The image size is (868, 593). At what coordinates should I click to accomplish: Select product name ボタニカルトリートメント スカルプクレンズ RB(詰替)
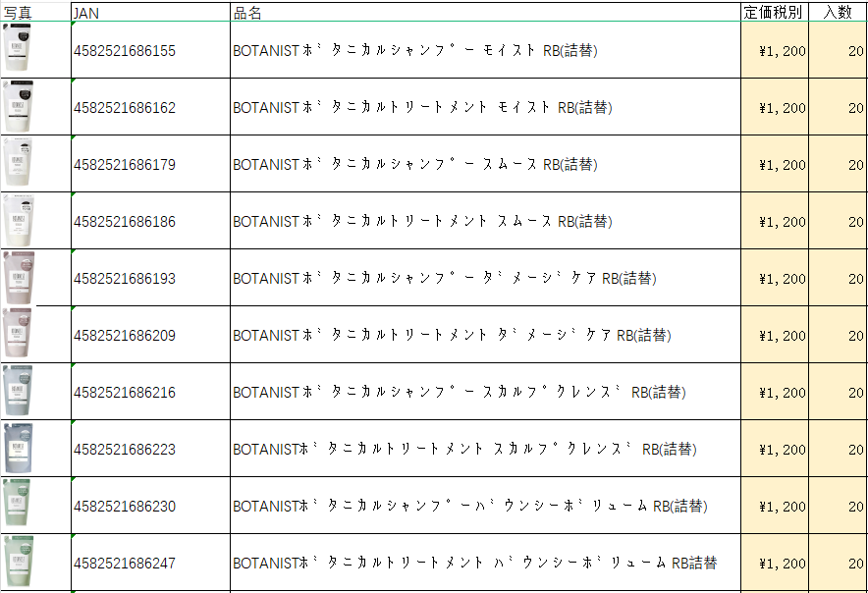(x=485, y=449)
